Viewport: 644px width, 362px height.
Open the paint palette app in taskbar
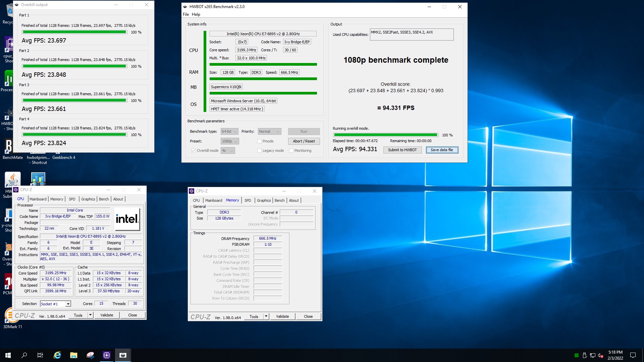[90, 355]
